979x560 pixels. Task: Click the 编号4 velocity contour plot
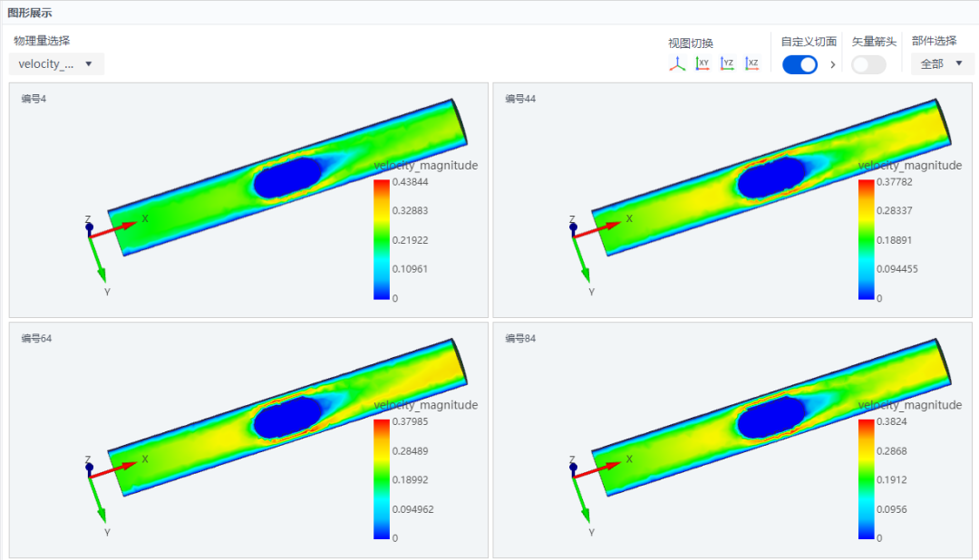(288, 178)
